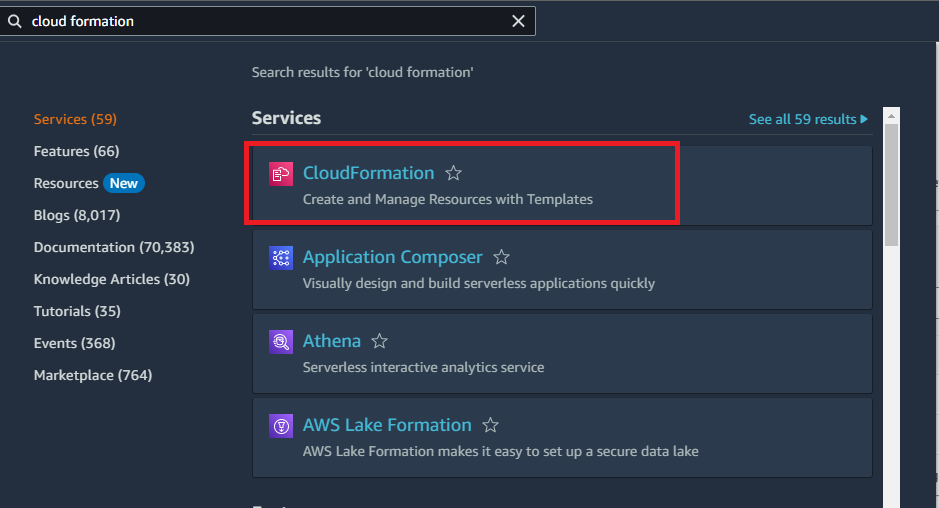
Task: Clear the search box with the X
Action: pos(518,22)
